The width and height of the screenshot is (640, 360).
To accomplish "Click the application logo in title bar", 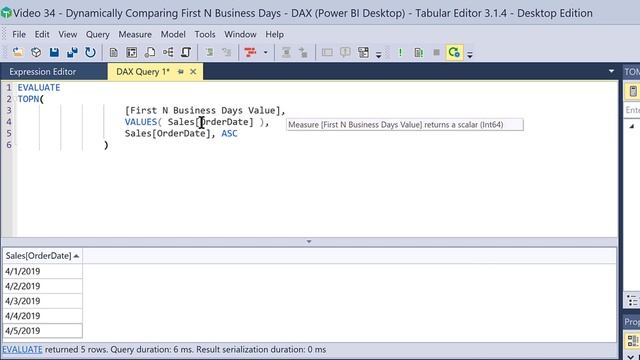I will [6, 13].
